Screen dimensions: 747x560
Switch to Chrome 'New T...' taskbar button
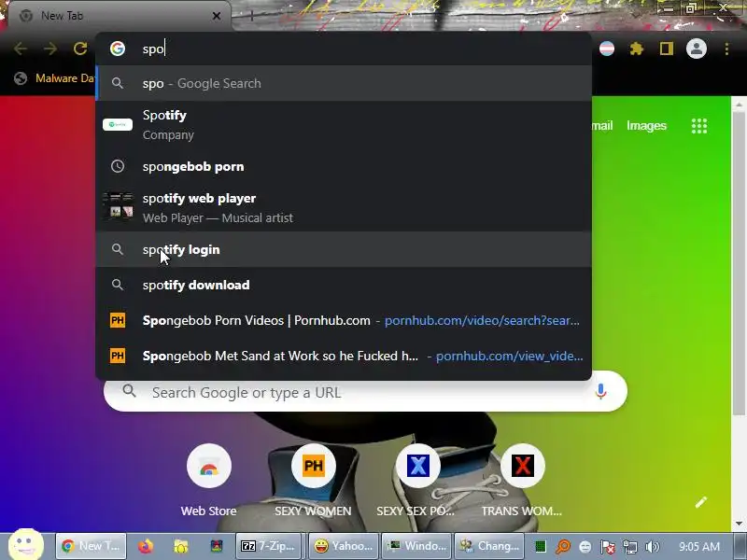tap(91, 546)
